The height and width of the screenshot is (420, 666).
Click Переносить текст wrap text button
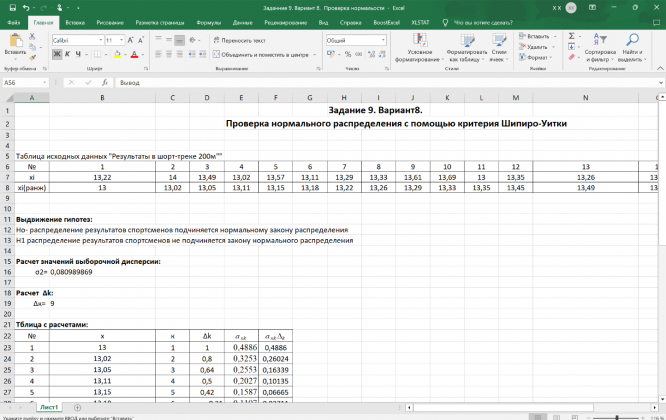click(240, 40)
